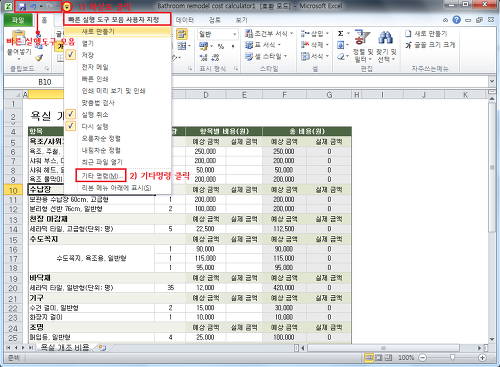Choose 기타 명령(M)... menu entry
The width and height of the screenshot is (500, 367).
(x=101, y=176)
